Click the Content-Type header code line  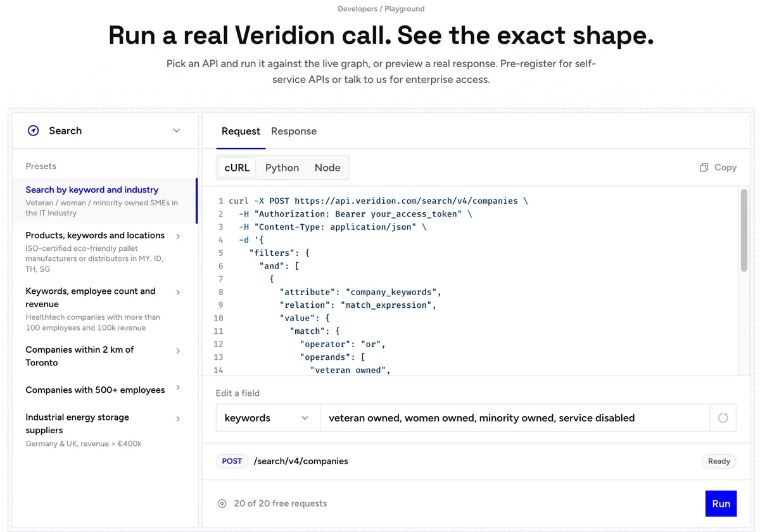click(x=332, y=227)
